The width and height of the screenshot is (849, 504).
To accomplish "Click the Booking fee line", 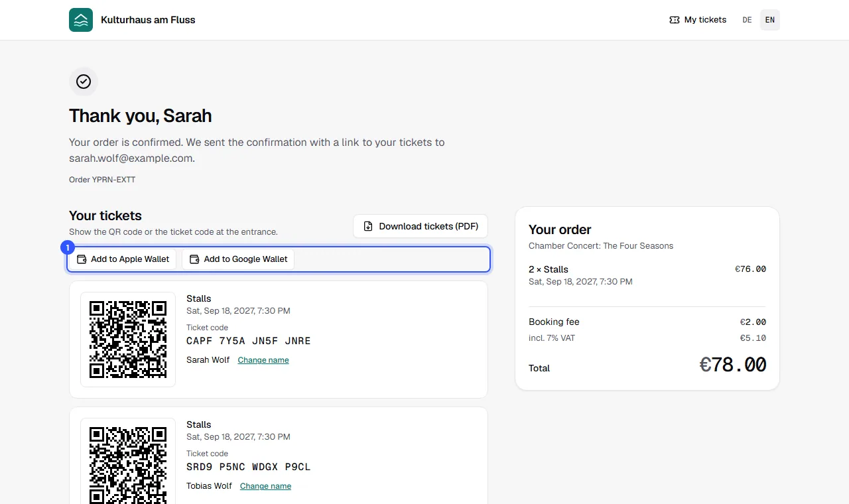I will 647,322.
